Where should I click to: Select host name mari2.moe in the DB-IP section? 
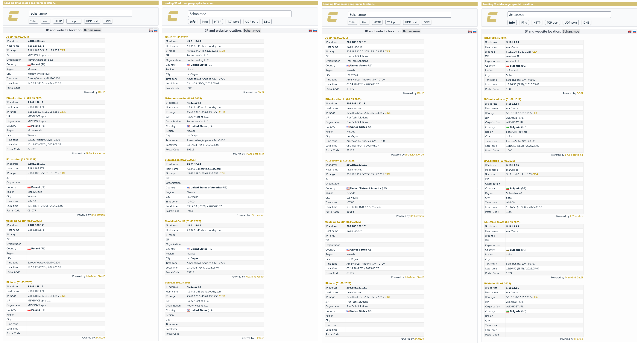pyautogui.click(x=512, y=47)
